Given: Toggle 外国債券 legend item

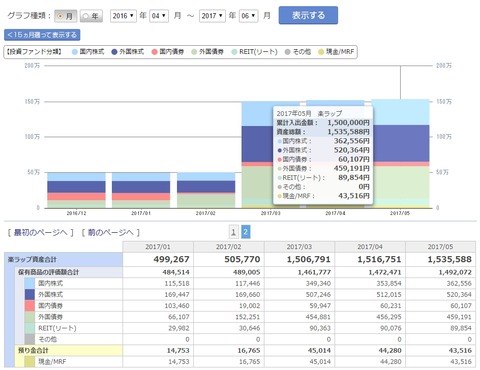Looking at the screenshot, I should [x=207, y=52].
